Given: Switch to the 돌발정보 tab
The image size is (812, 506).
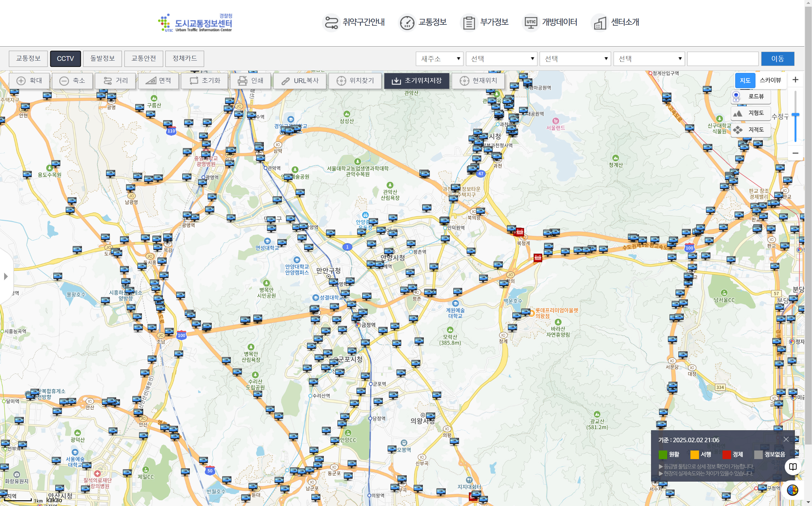Looking at the screenshot, I should tap(103, 59).
